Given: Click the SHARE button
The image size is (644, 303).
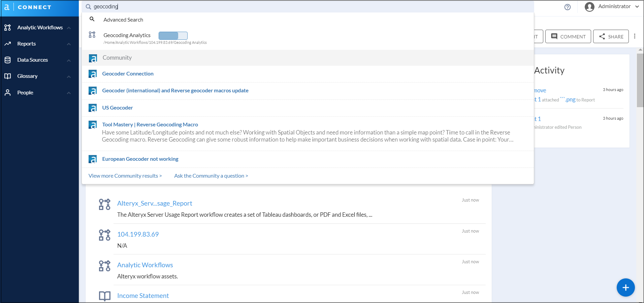Looking at the screenshot, I should click(x=611, y=36).
